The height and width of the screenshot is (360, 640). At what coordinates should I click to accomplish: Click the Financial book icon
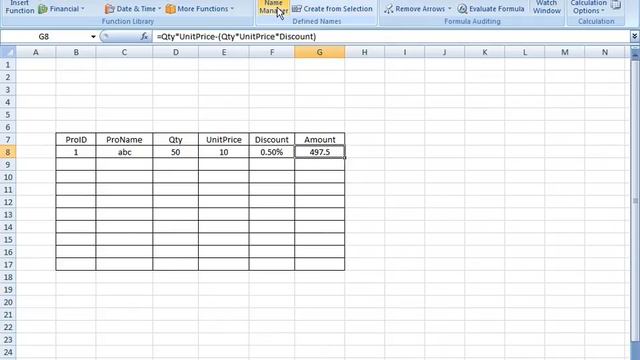click(43, 9)
